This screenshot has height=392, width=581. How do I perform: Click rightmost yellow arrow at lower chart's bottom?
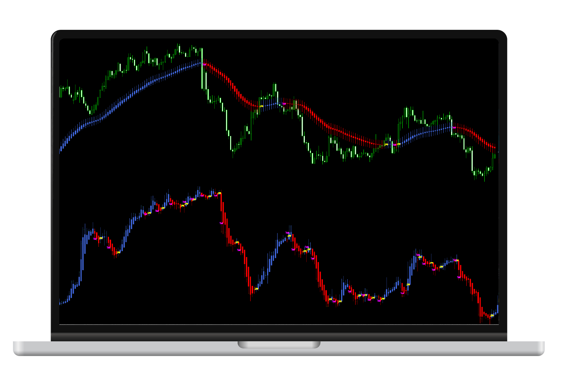tap(492, 315)
